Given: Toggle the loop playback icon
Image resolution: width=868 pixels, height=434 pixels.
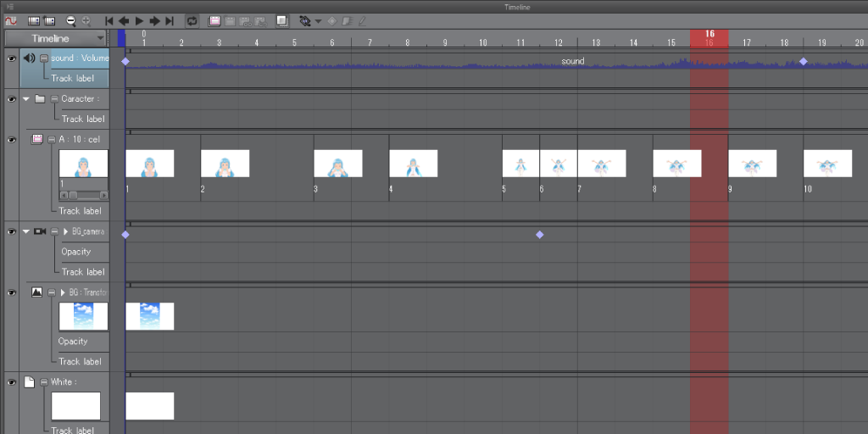Looking at the screenshot, I should click(192, 20).
